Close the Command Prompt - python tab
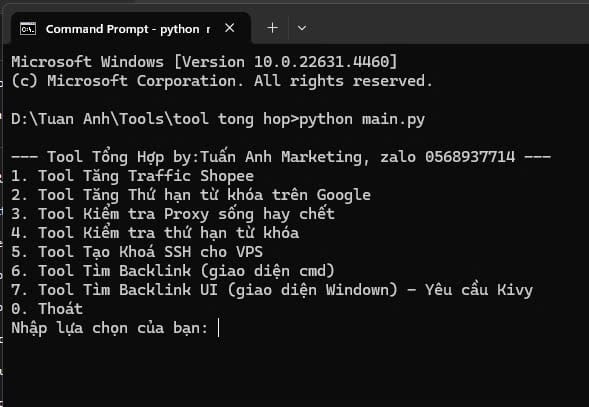The width and height of the screenshot is (589, 407). 230,28
